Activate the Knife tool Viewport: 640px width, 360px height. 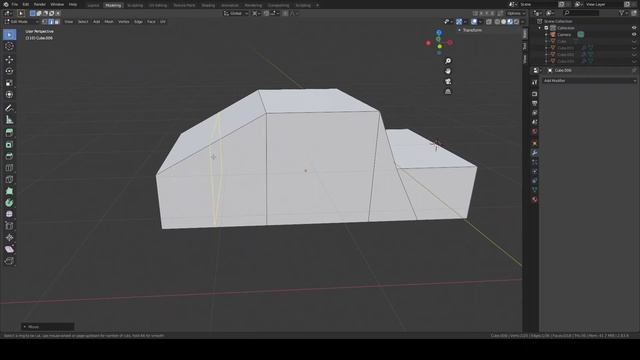pyautogui.click(x=9, y=180)
